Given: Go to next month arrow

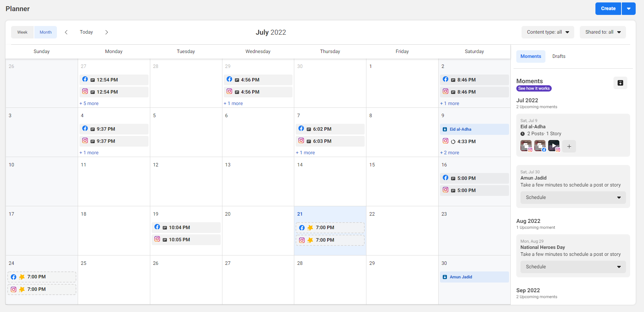Looking at the screenshot, I should (x=107, y=32).
